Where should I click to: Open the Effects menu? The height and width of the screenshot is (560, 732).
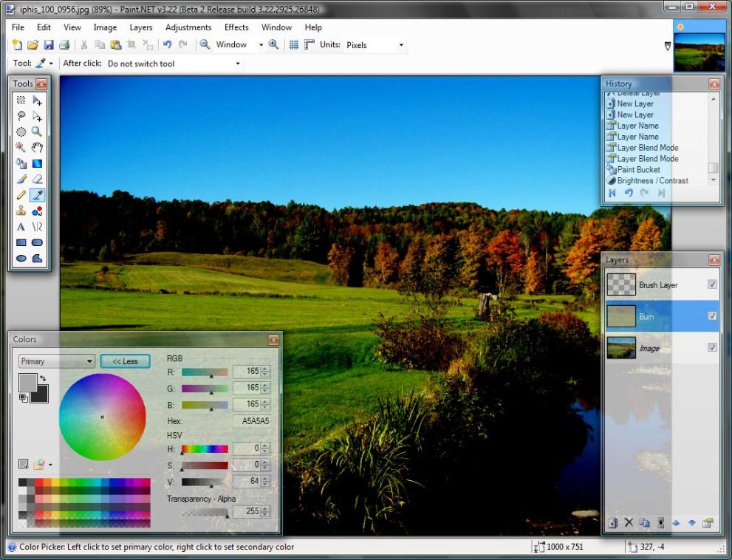coord(236,27)
